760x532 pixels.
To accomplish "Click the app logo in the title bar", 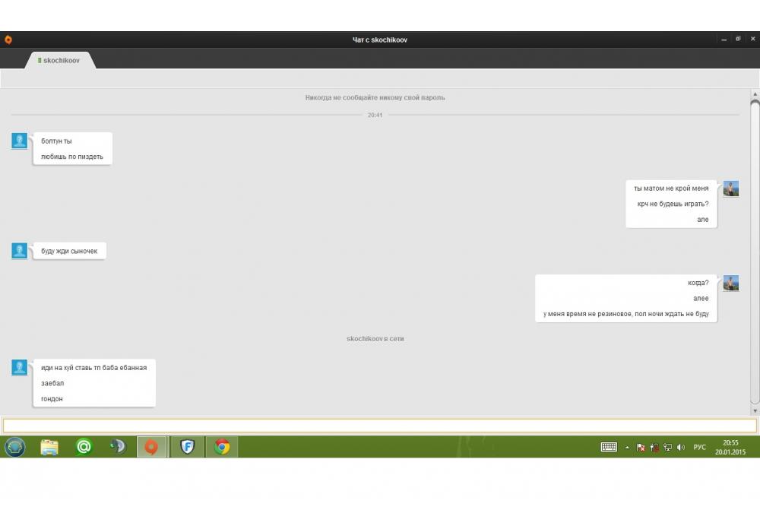I will (8, 40).
